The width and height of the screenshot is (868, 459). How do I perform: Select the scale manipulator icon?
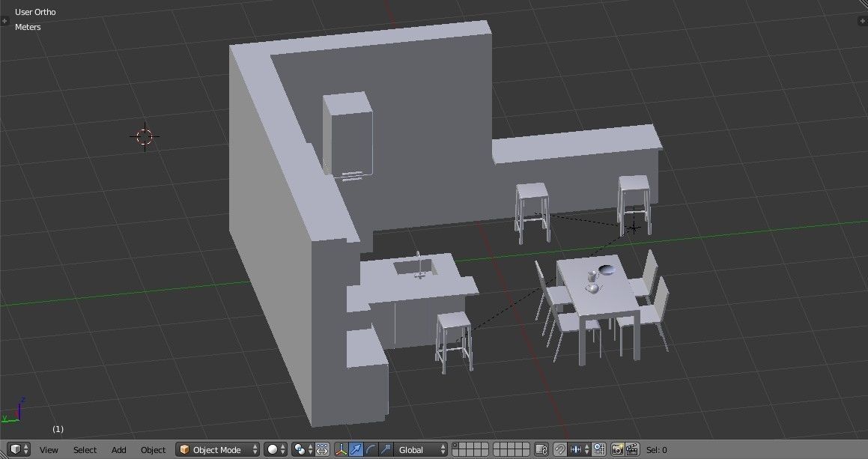386,449
